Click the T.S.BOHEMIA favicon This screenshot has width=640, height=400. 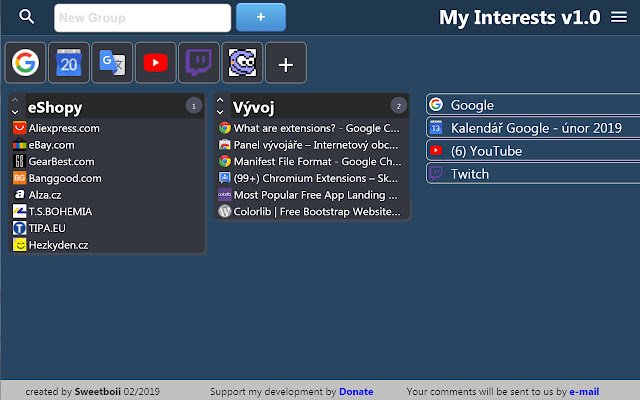click(19, 211)
